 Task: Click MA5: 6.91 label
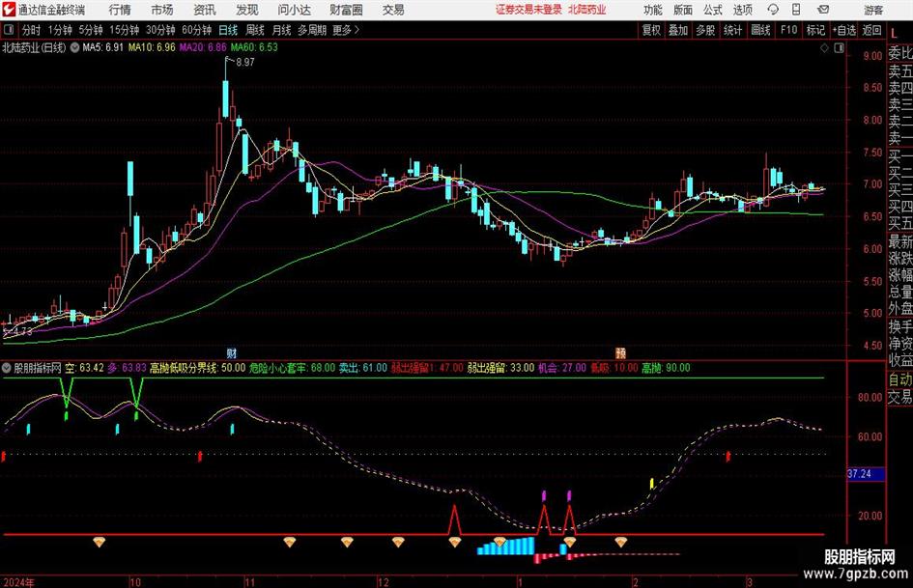(103, 47)
